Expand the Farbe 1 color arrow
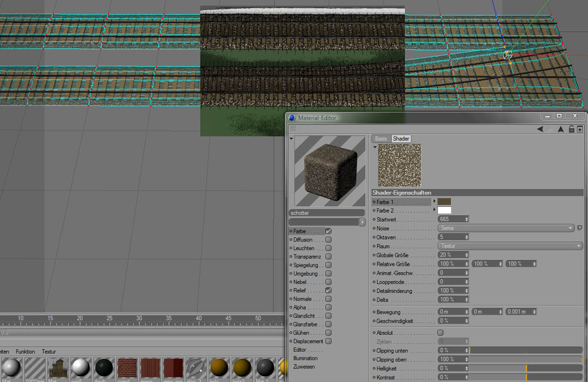588x382 pixels. (x=434, y=202)
